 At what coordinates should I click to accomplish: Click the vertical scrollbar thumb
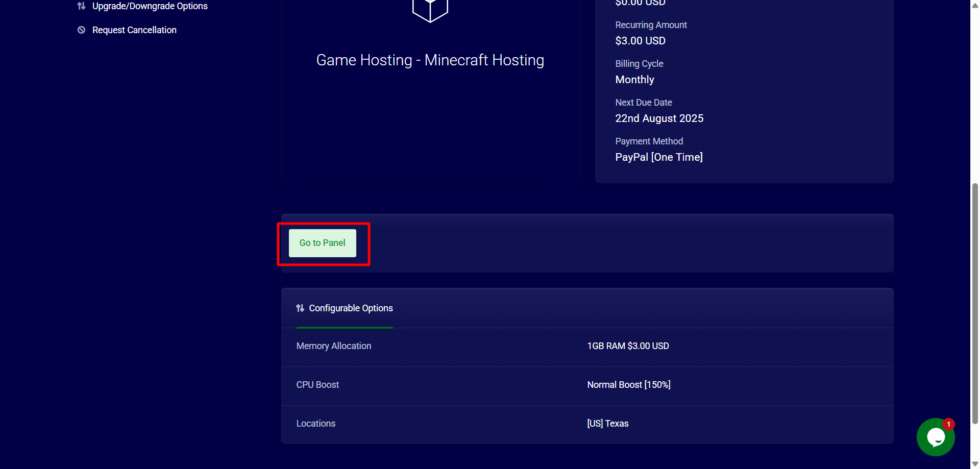click(x=975, y=304)
